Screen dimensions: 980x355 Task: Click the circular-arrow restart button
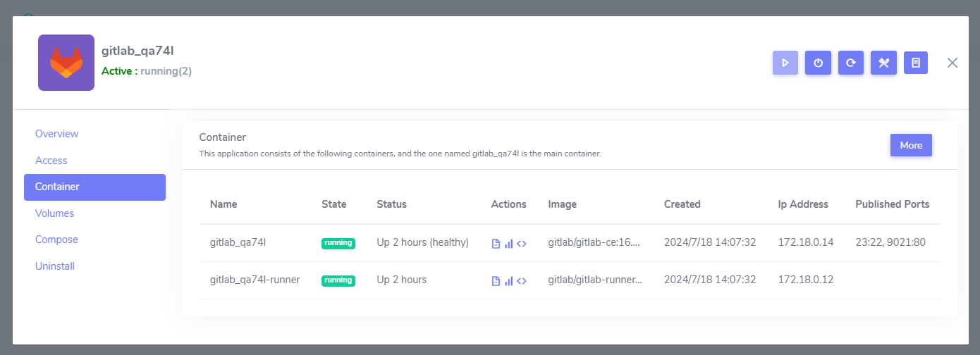coord(850,63)
